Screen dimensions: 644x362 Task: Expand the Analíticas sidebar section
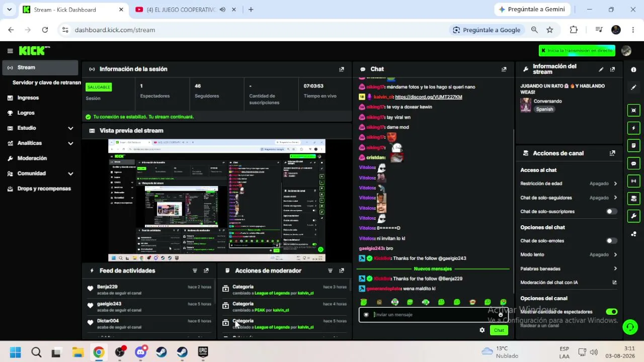(x=70, y=143)
